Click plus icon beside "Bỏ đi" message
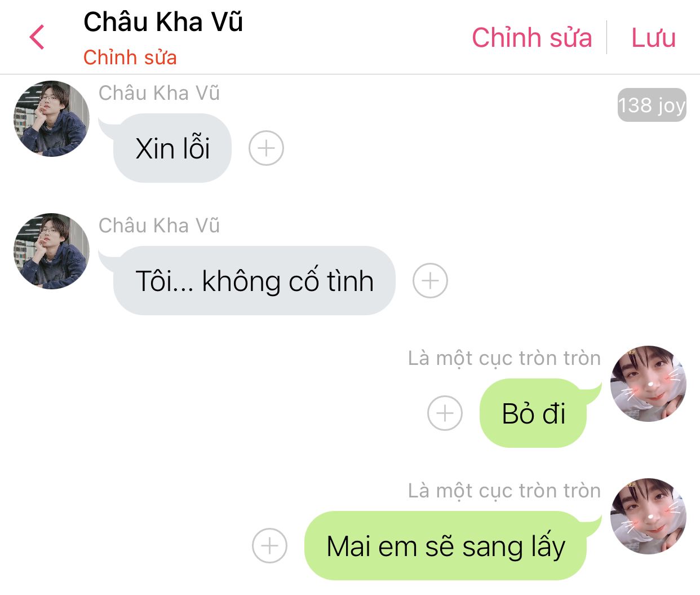700x595 pixels. 445,413
